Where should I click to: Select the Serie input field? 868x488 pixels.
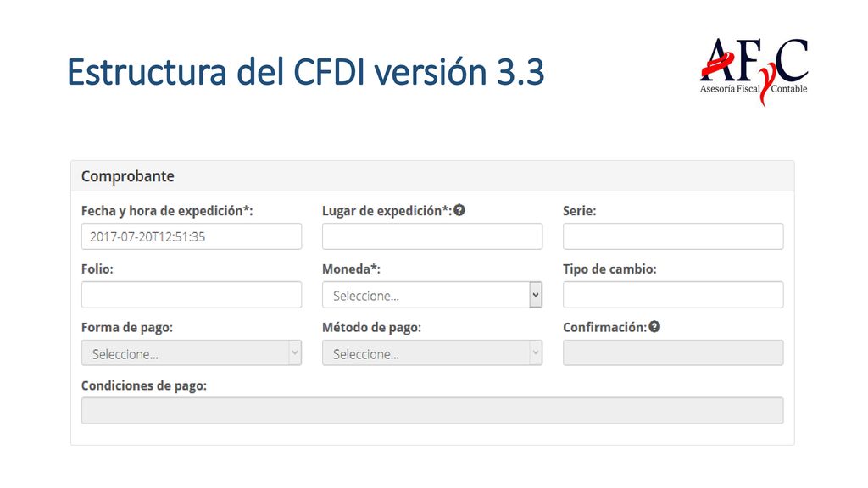coord(673,236)
